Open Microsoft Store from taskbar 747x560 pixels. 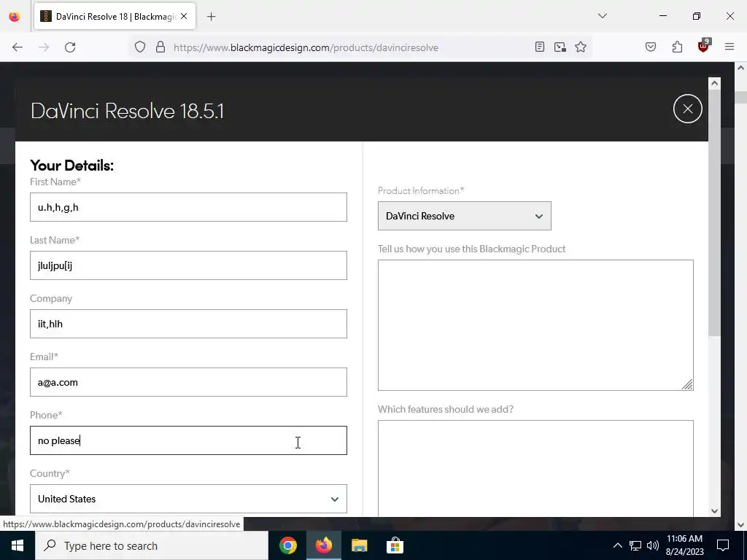coord(395,545)
